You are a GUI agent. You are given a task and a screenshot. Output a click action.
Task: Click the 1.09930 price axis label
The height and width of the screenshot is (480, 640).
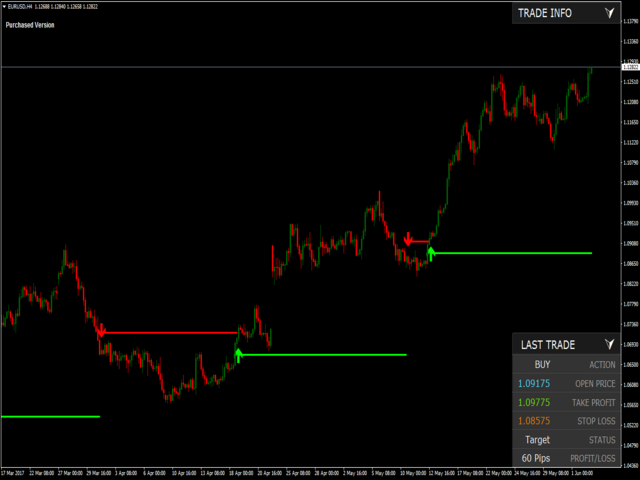click(x=631, y=203)
